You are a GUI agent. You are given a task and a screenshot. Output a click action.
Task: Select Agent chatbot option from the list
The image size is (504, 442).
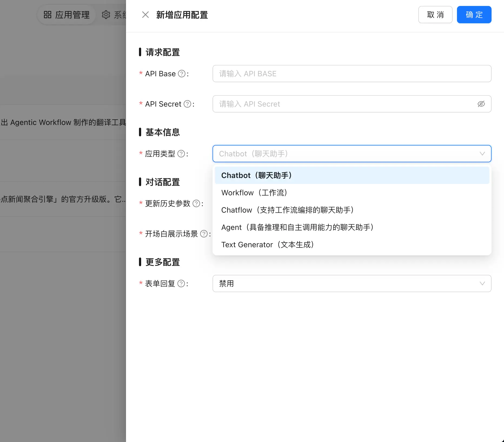(297, 227)
